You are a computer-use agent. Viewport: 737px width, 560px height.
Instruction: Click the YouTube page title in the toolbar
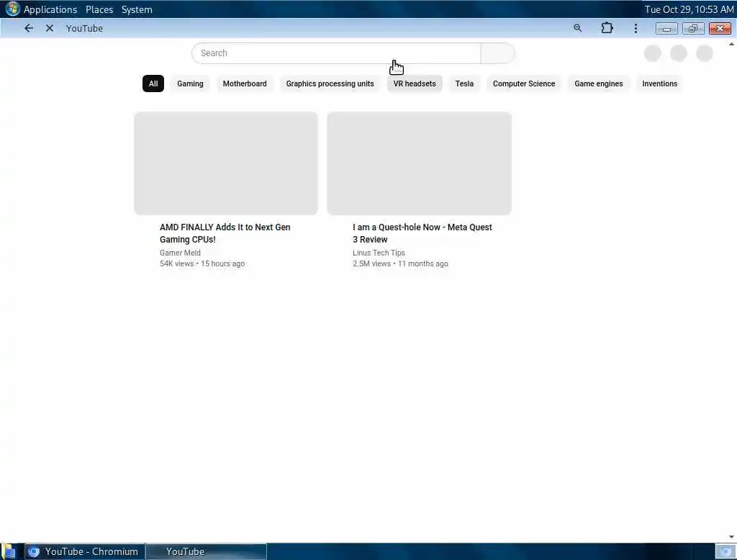(84, 28)
